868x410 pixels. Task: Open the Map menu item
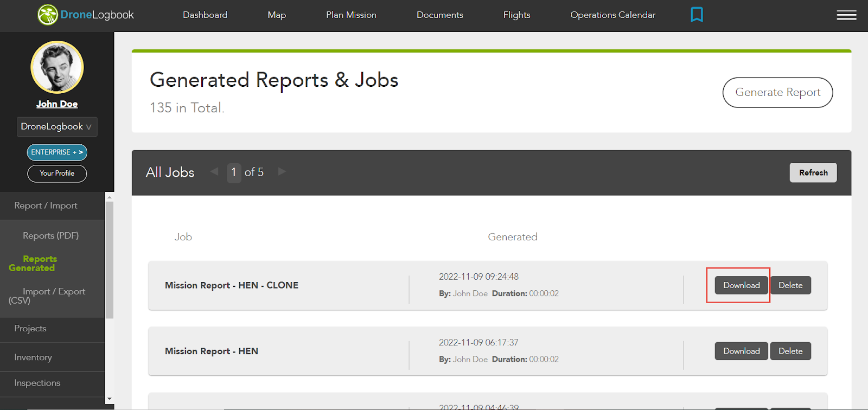coord(277,15)
